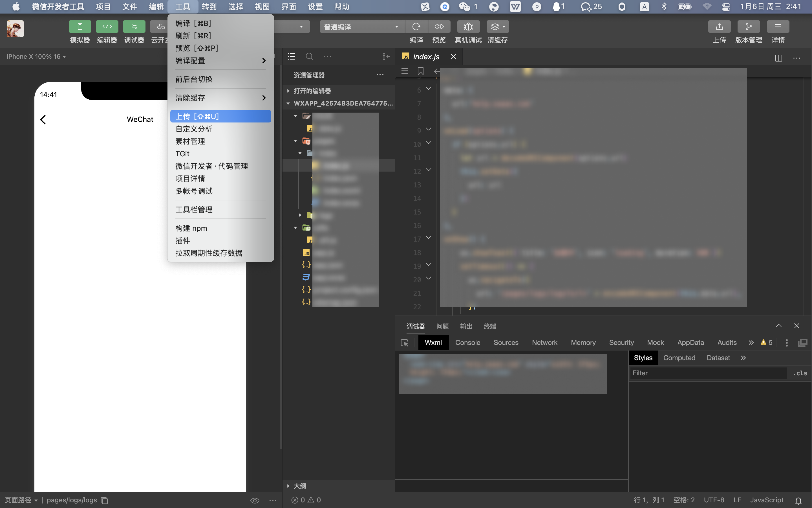
Task: Close the index.js editor tab
Action: pos(453,56)
